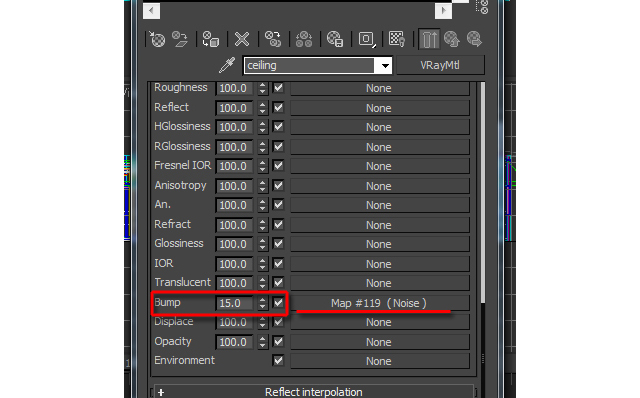Click Assign Material to Selection icon

pyautogui.click(x=211, y=40)
